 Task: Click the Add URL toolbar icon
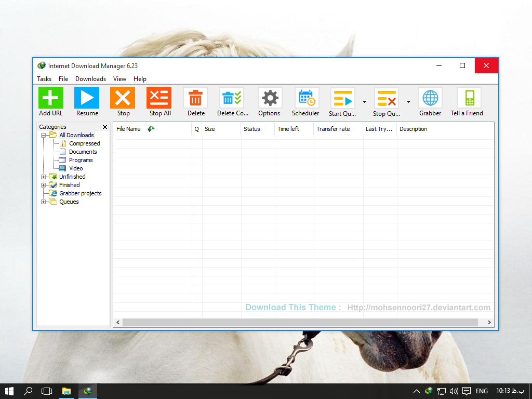tap(51, 98)
